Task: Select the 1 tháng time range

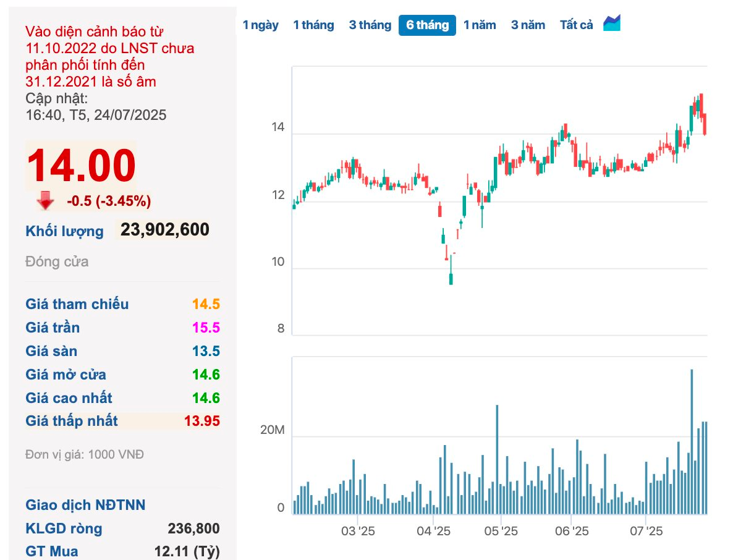Action: 313,25
